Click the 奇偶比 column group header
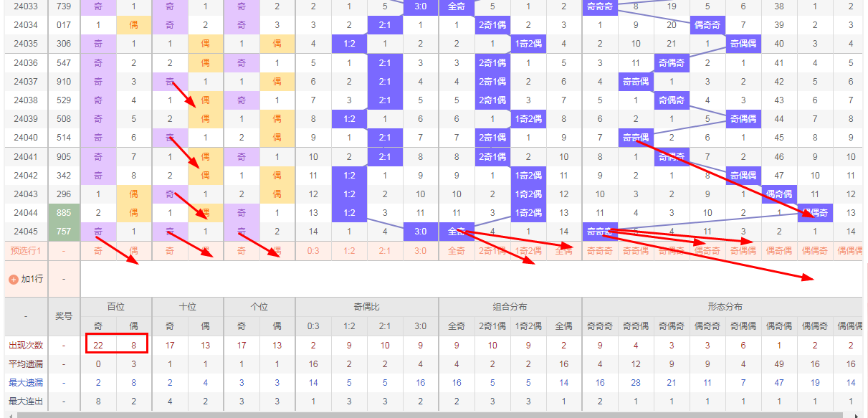The height and width of the screenshot is (418, 868). pyautogui.click(x=367, y=307)
